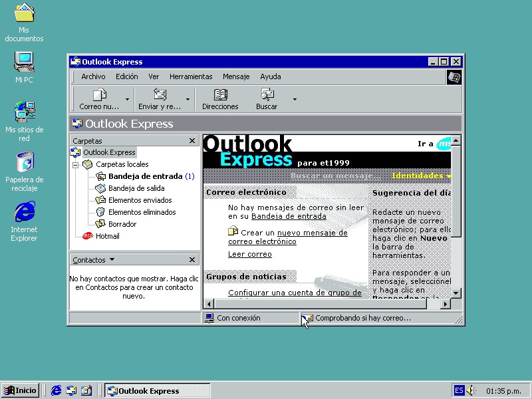Screen dimensions: 532x399
Task: Click the Correo nuevo toolbar icon
Action: click(x=99, y=94)
